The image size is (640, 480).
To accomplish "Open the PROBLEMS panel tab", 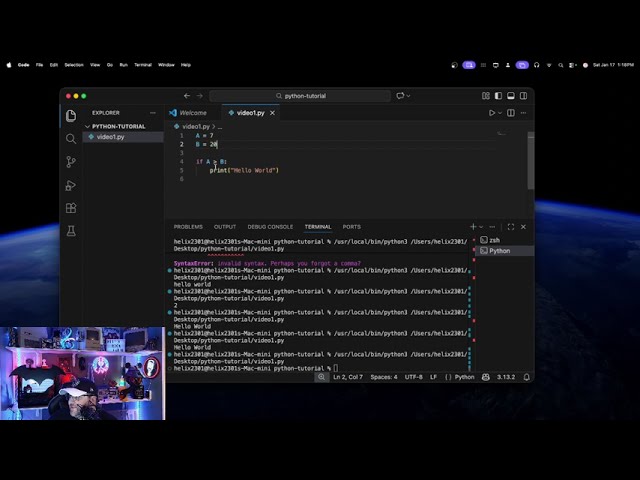I will [x=188, y=227].
